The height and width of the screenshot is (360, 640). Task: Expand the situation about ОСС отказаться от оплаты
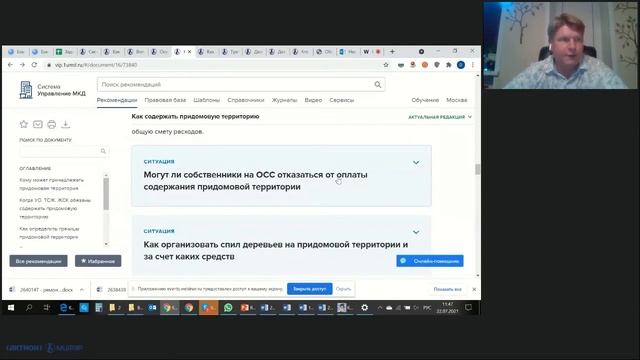click(416, 162)
